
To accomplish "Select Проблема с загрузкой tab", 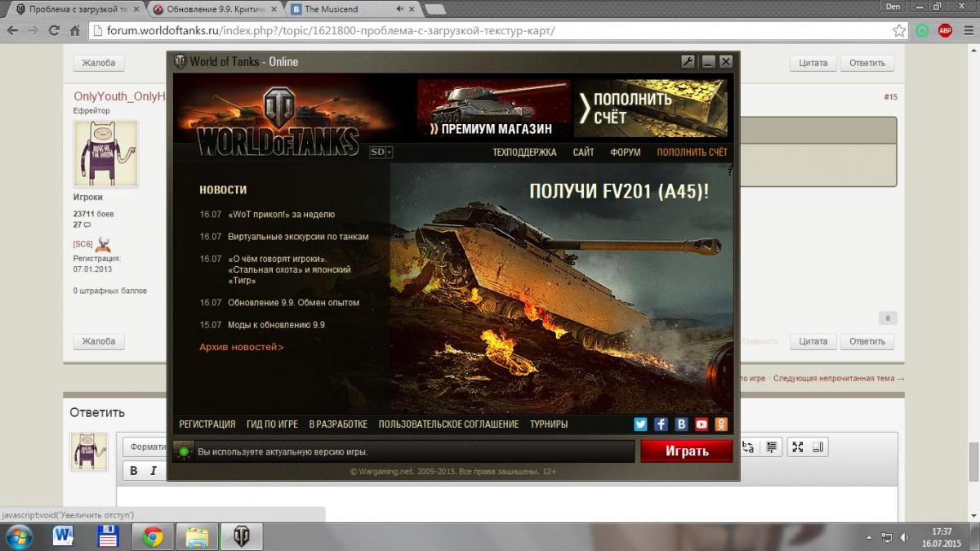I will pos(78,9).
